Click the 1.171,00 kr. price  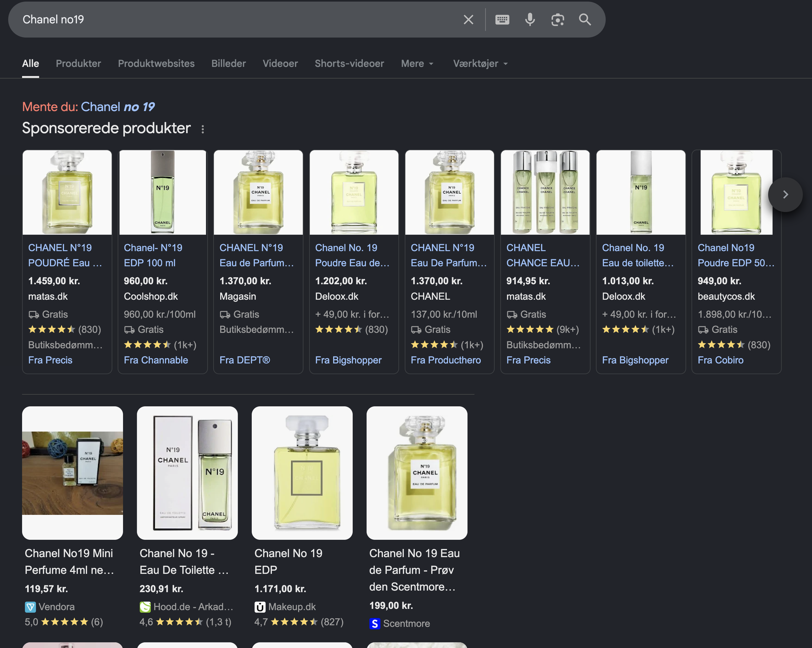(x=280, y=589)
